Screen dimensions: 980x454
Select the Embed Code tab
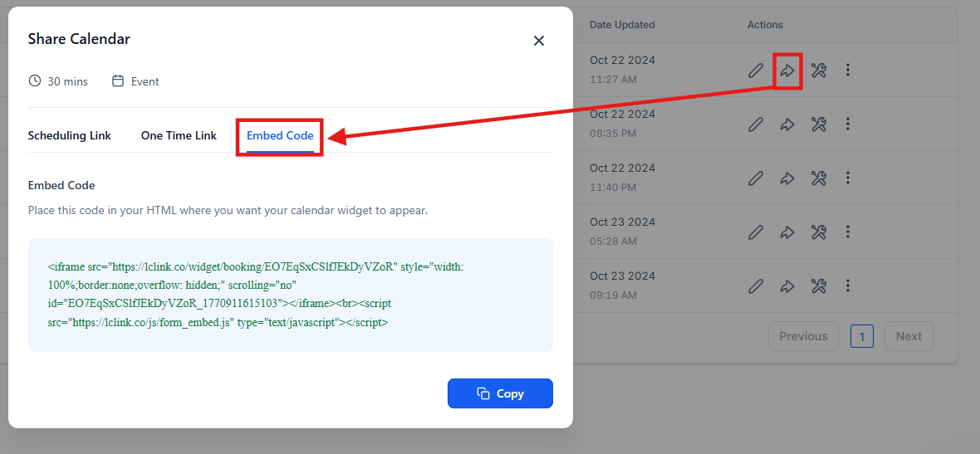pyautogui.click(x=280, y=135)
